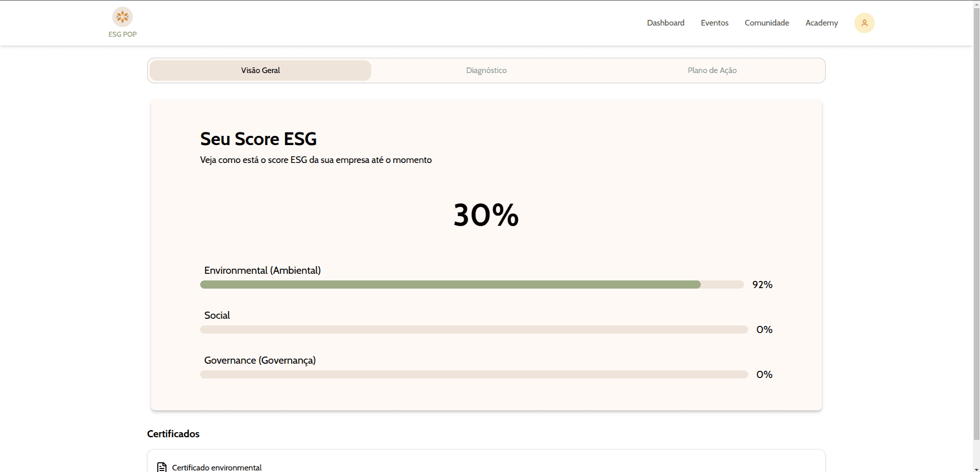The width and height of the screenshot is (980, 472).
Task: Open the Plano de Ação tab
Action: click(712, 70)
